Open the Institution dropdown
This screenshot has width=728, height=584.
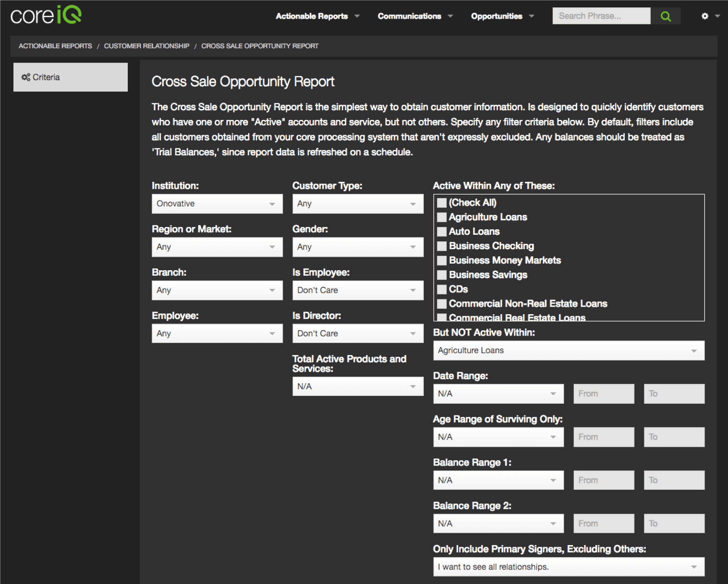click(x=217, y=204)
